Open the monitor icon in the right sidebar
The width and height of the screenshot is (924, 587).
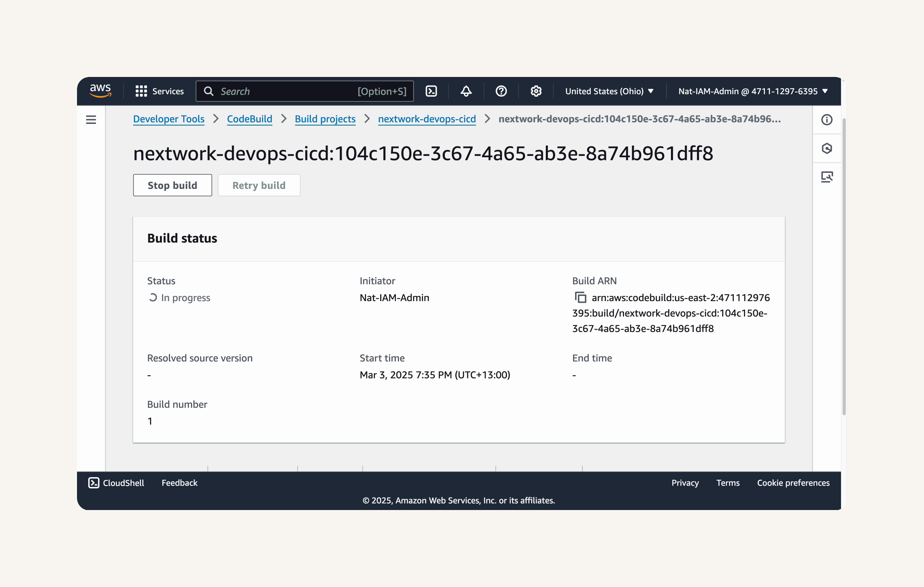(x=827, y=177)
